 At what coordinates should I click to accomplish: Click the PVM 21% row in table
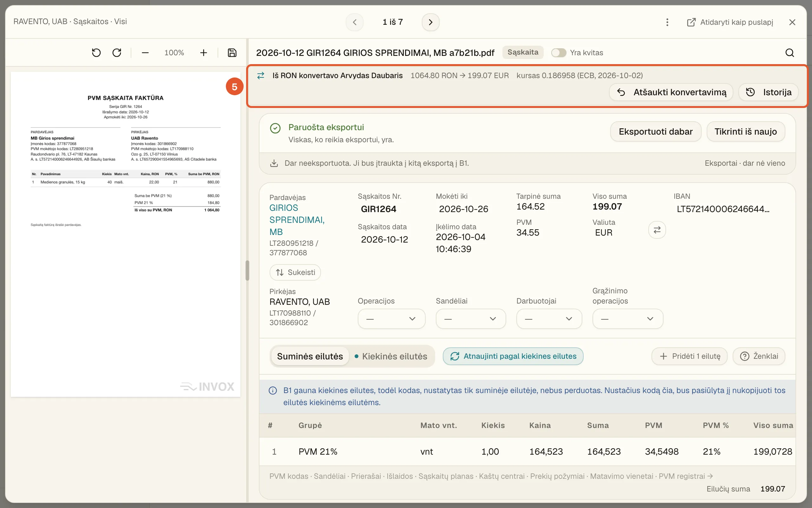point(527,451)
